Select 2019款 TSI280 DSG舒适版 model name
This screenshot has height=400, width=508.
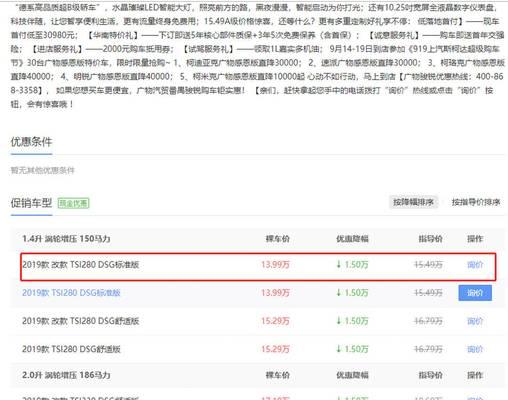(x=71, y=349)
